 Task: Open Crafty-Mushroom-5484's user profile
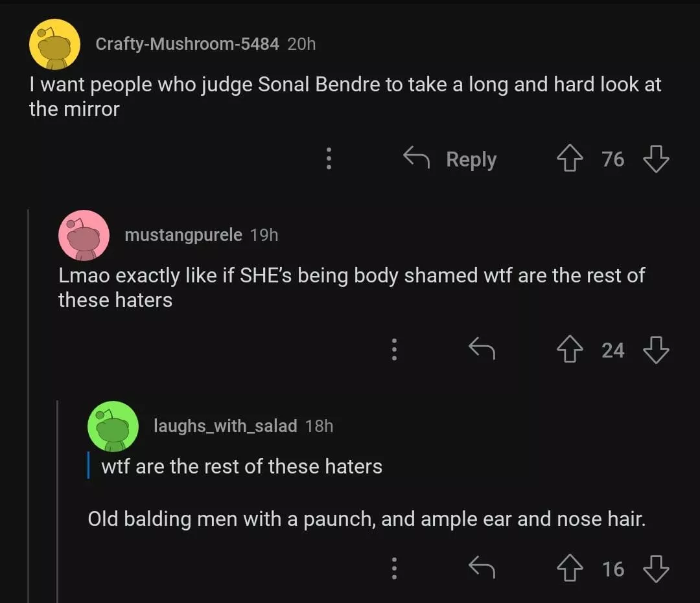(187, 44)
